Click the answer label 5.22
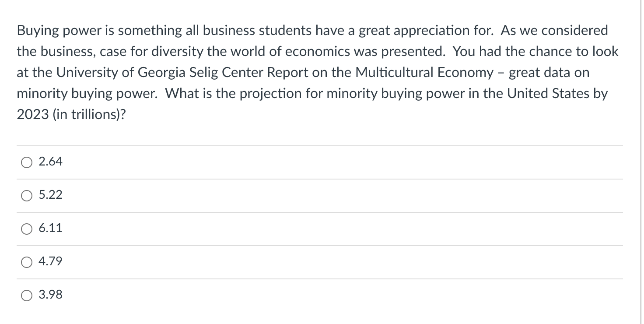644x324 pixels. (50, 195)
